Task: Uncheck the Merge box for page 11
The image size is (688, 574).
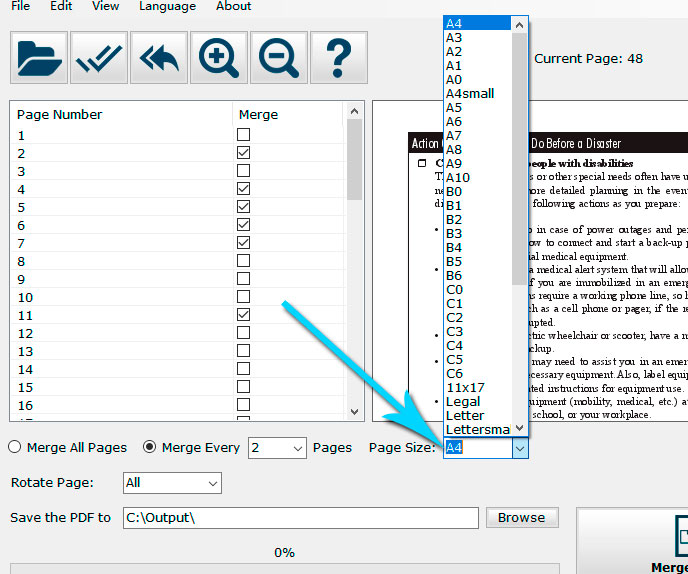Action: tap(244, 315)
